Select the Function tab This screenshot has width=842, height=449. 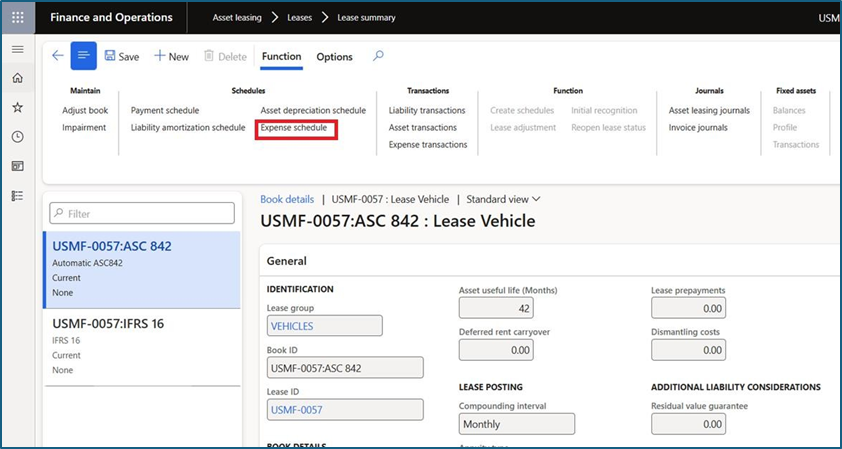[x=281, y=57]
